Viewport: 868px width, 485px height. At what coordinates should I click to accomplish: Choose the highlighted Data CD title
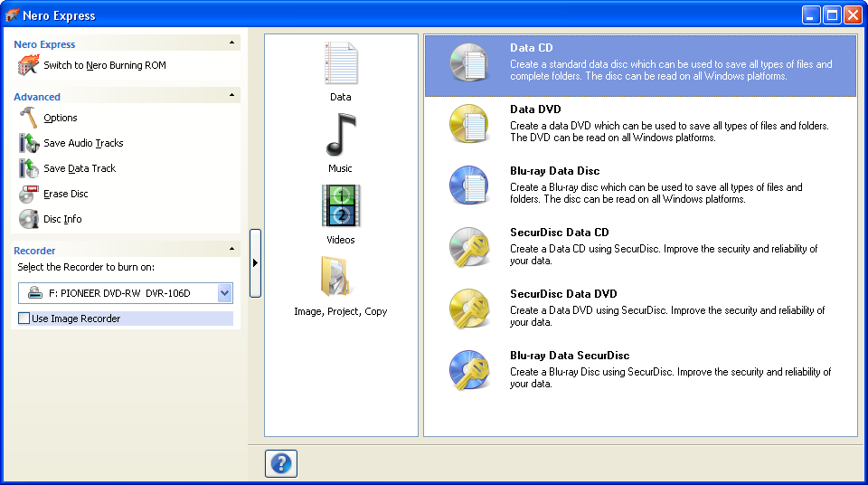tap(532, 48)
